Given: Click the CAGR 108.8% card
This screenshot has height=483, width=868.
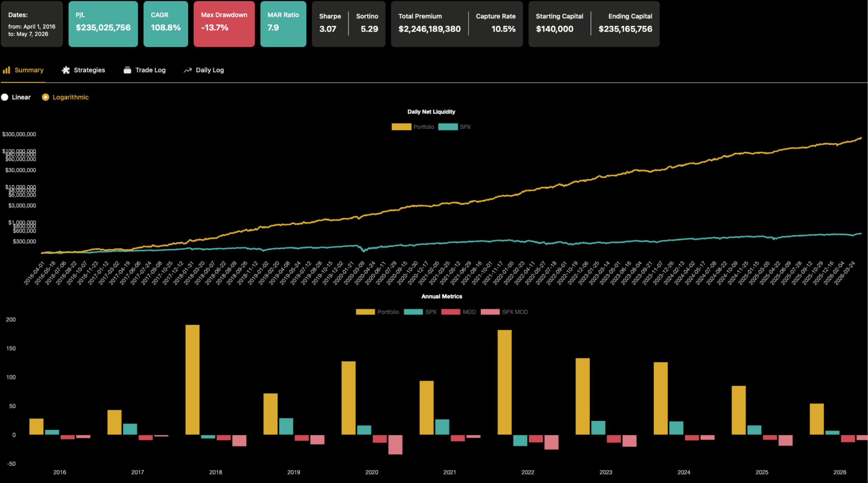Looking at the screenshot, I should click(166, 24).
